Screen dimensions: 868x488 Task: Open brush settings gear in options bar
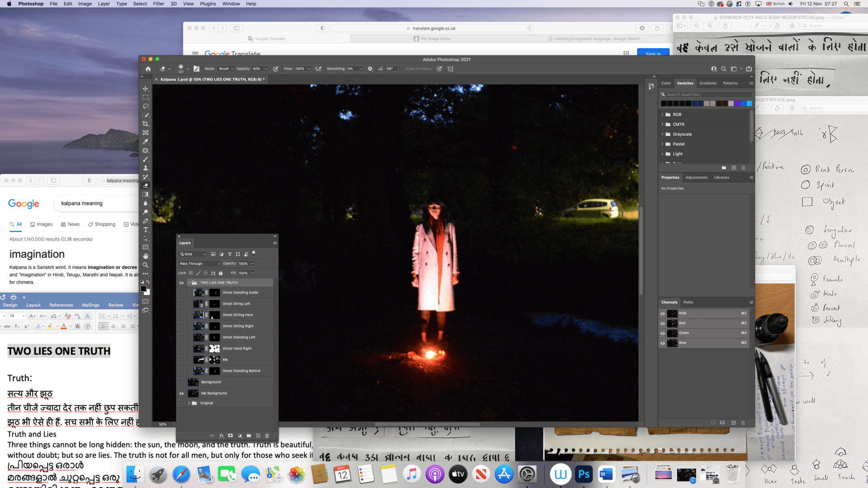tap(370, 69)
